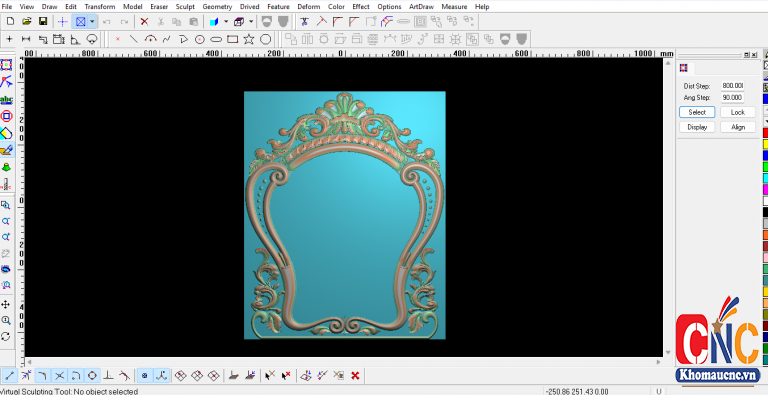Click the Display button in right panel
Image resolution: width=768 pixels, height=395 pixels.
pos(697,127)
